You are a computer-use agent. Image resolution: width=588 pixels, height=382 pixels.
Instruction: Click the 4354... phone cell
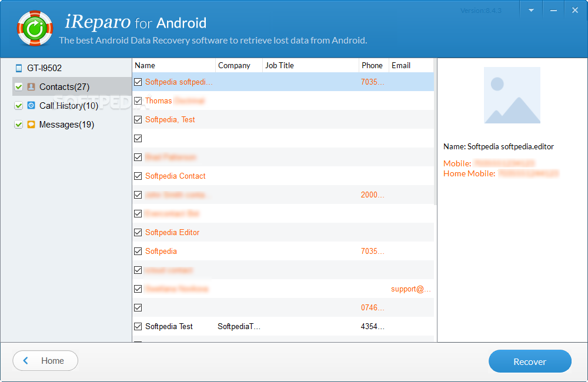[x=372, y=327]
